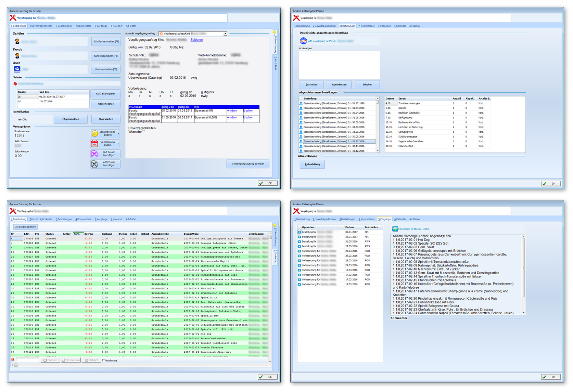
Task: Click the pink BuT Zusatz hinzufügen icon
Action: 95,154
